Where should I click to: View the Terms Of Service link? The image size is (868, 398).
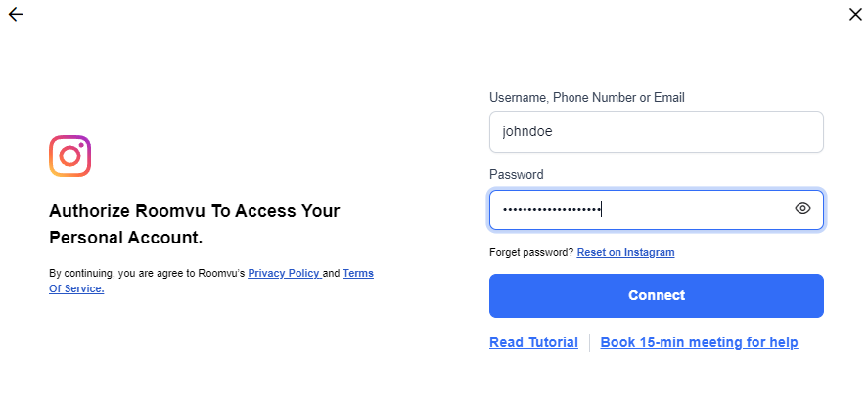(x=357, y=274)
